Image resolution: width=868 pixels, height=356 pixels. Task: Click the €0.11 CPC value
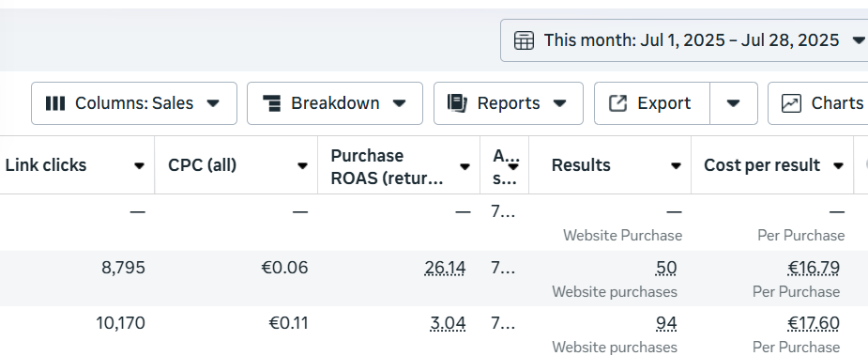288,323
